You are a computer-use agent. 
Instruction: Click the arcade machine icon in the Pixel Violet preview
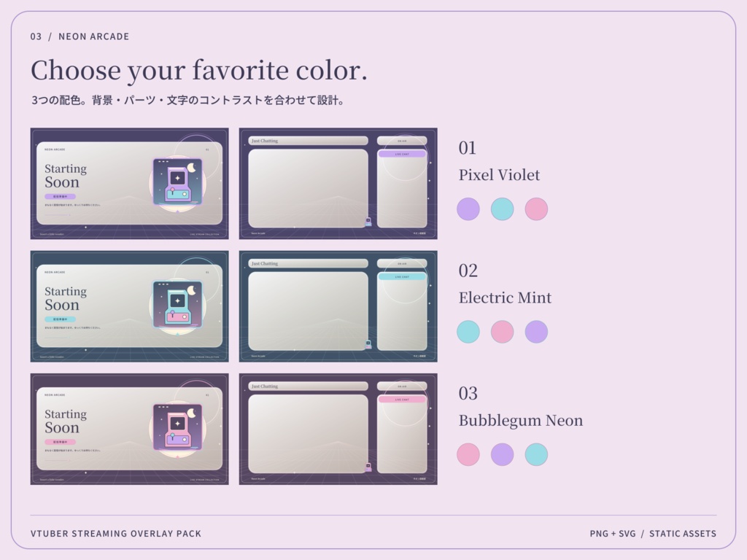click(x=178, y=182)
